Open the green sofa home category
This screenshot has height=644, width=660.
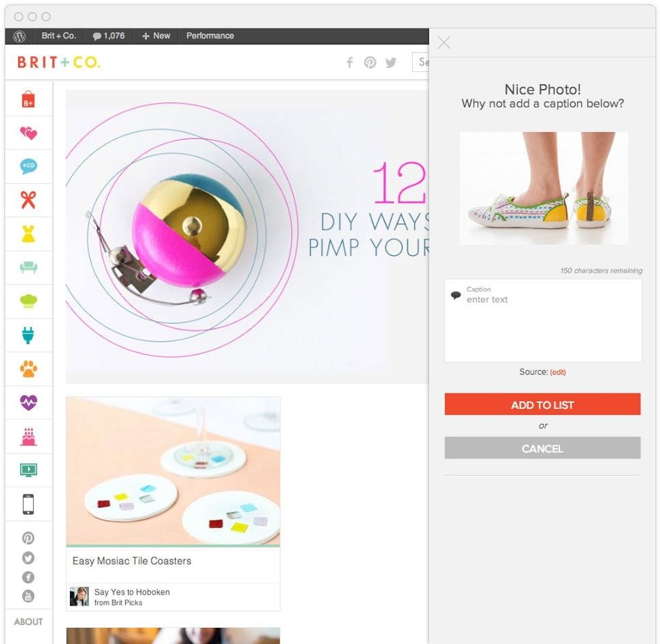click(28, 267)
